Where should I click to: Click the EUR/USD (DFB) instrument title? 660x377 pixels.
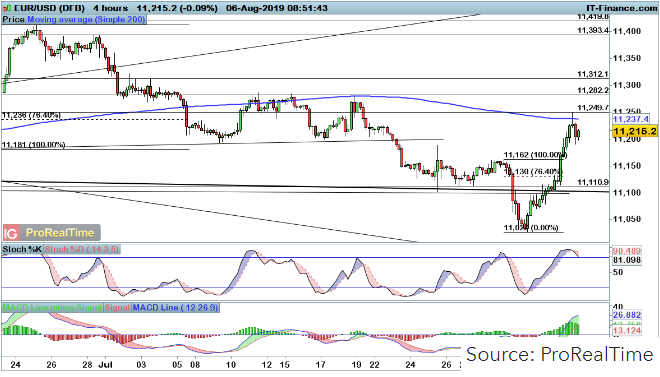click(x=48, y=8)
